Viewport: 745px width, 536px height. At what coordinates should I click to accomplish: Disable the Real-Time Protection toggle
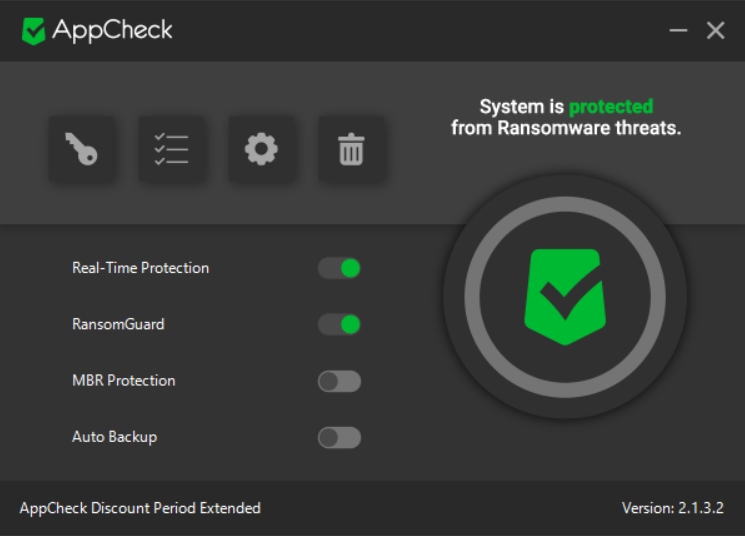[x=339, y=268]
